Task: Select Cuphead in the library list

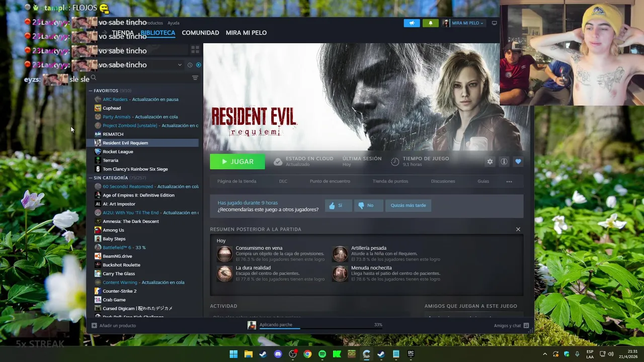Action: pos(143,108)
